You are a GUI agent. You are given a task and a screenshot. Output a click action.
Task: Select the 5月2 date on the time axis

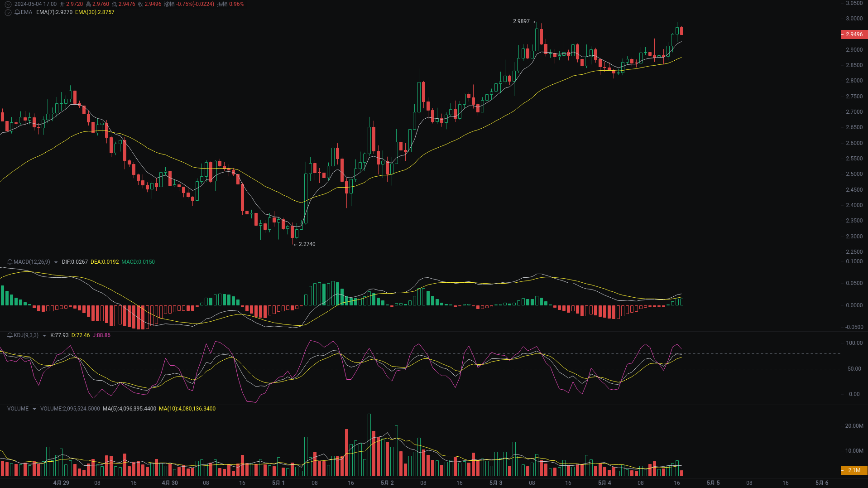(x=387, y=483)
